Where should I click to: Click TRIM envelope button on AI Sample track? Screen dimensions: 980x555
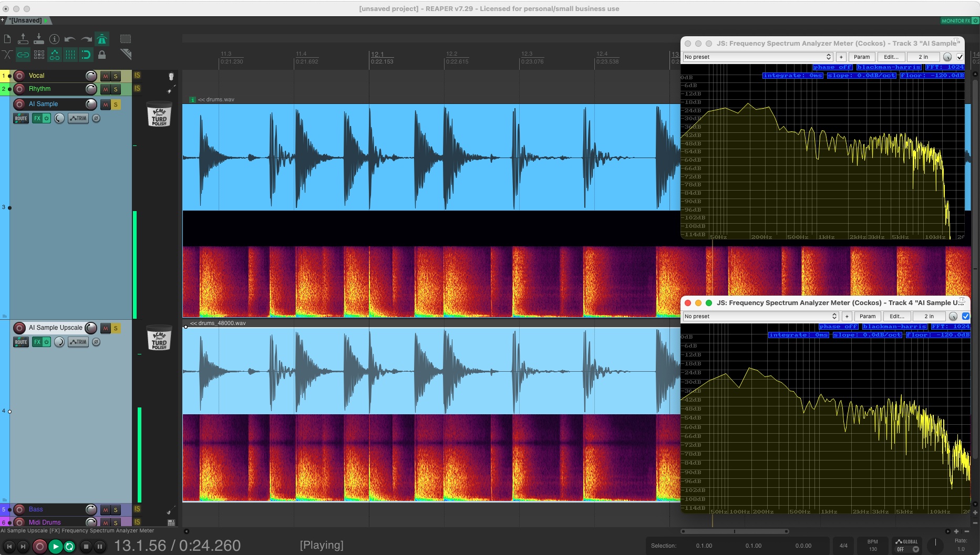pyautogui.click(x=78, y=118)
